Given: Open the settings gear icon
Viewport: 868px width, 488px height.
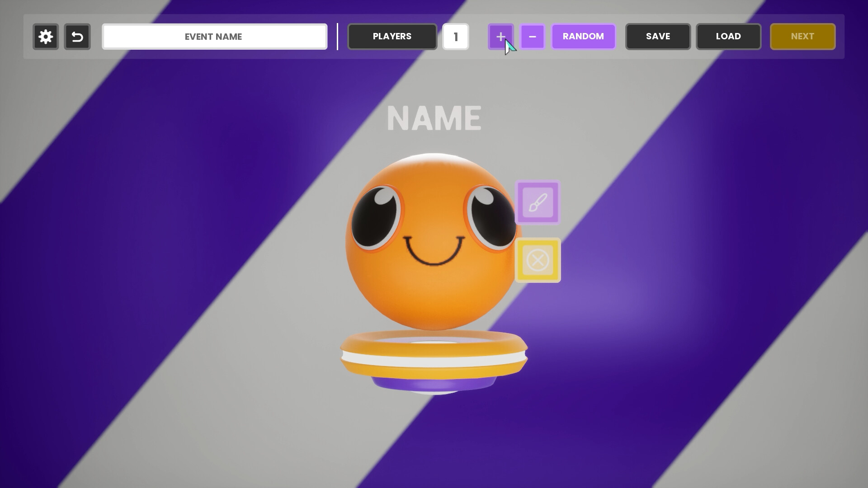Looking at the screenshot, I should coord(45,37).
